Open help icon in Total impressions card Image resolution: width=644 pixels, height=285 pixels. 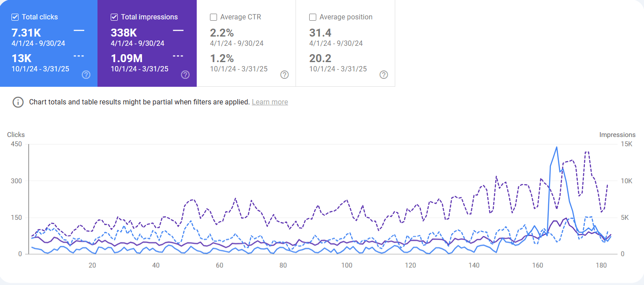(x=185, y=74)
